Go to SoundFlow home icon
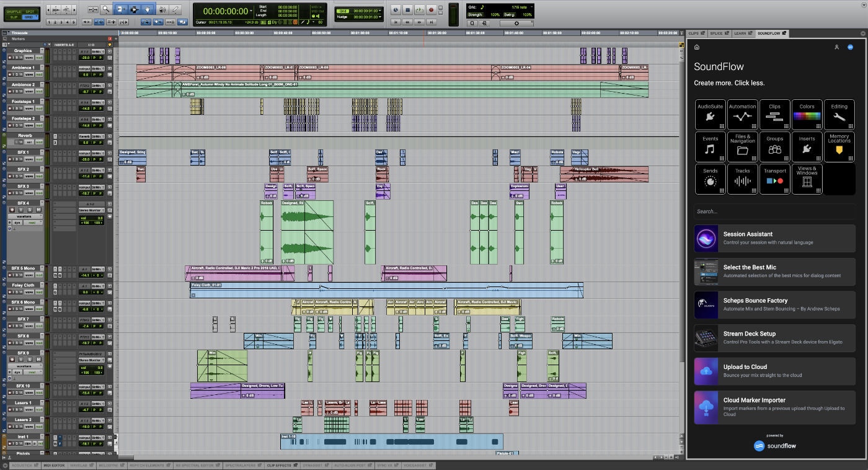 (x=697, y=47)
